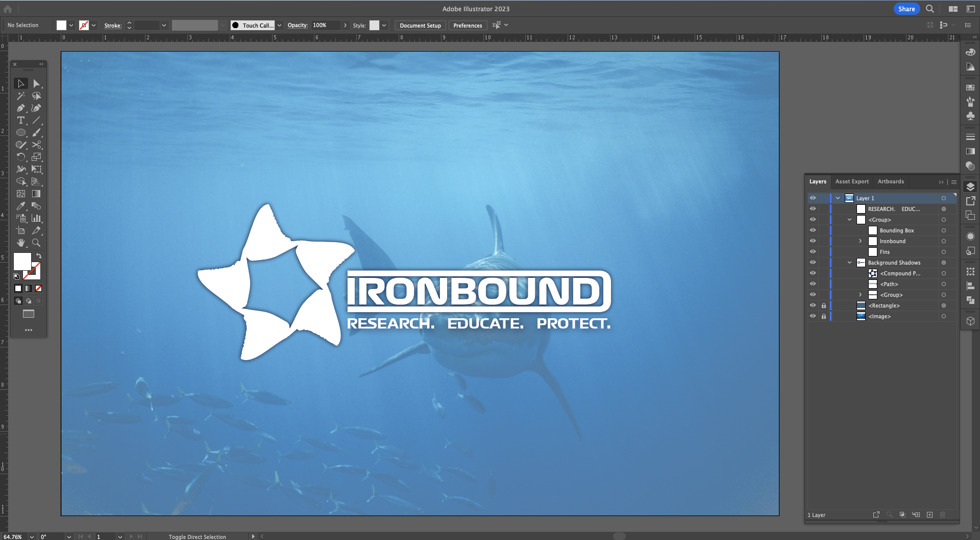Toggle visibility of Bounding Box layer

point(813,230)
